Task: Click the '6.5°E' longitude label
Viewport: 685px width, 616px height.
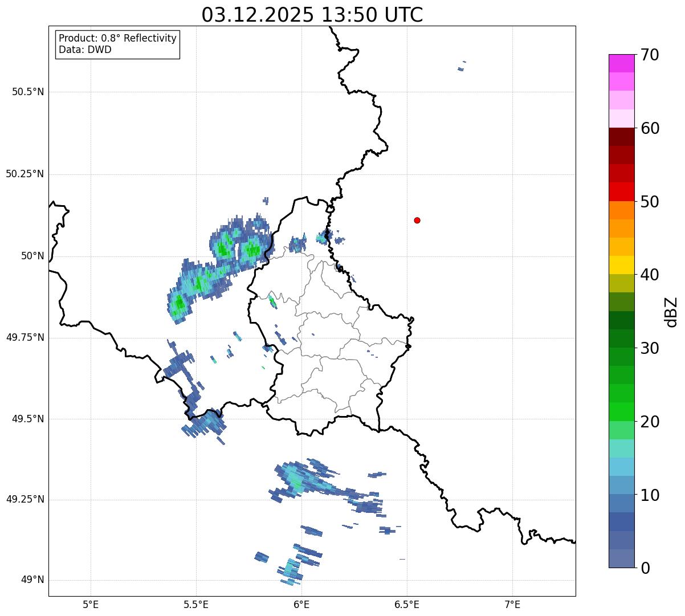Action: [x=407, y=604]
